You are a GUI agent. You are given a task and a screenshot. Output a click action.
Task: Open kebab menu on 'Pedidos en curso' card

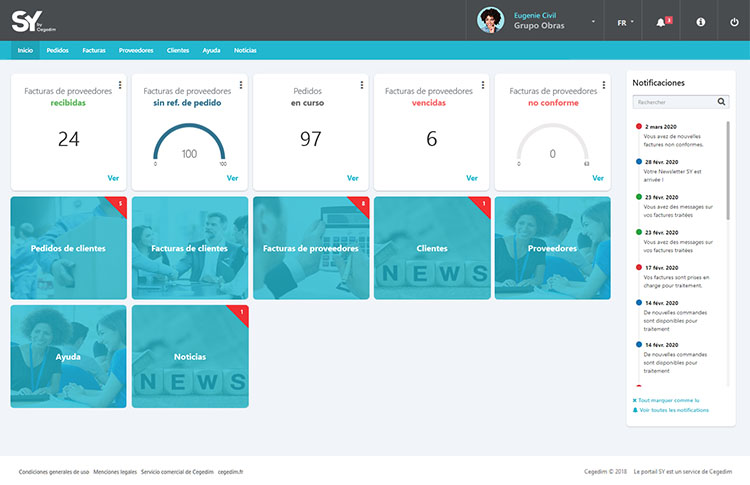coord(362,85)
